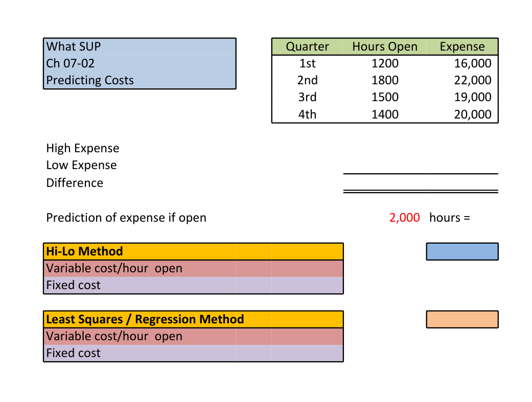Image resolution: width=532 pixels, height=402 pixels.
Task: Select the 'Hi-Lo Method' header cell
Action: coord(193,251)
